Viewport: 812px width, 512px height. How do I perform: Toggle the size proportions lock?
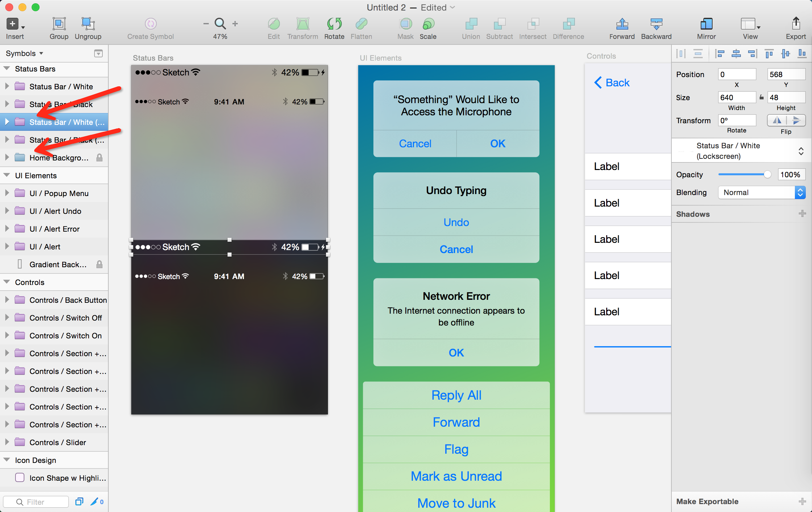coord(761,98)
